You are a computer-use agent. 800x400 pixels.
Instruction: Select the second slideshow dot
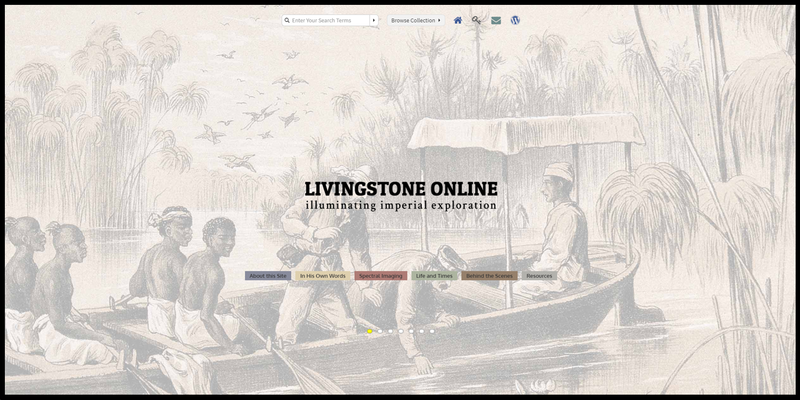point(380,331)
